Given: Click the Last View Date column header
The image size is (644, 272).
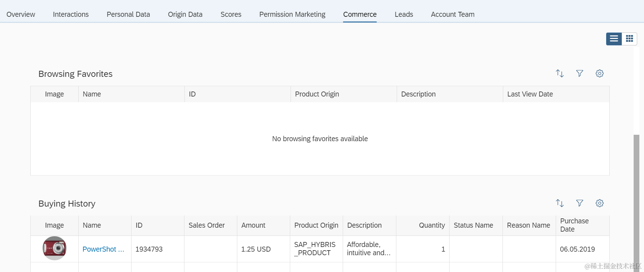Looking at the screenshot, I should click(x=530, y=94).
